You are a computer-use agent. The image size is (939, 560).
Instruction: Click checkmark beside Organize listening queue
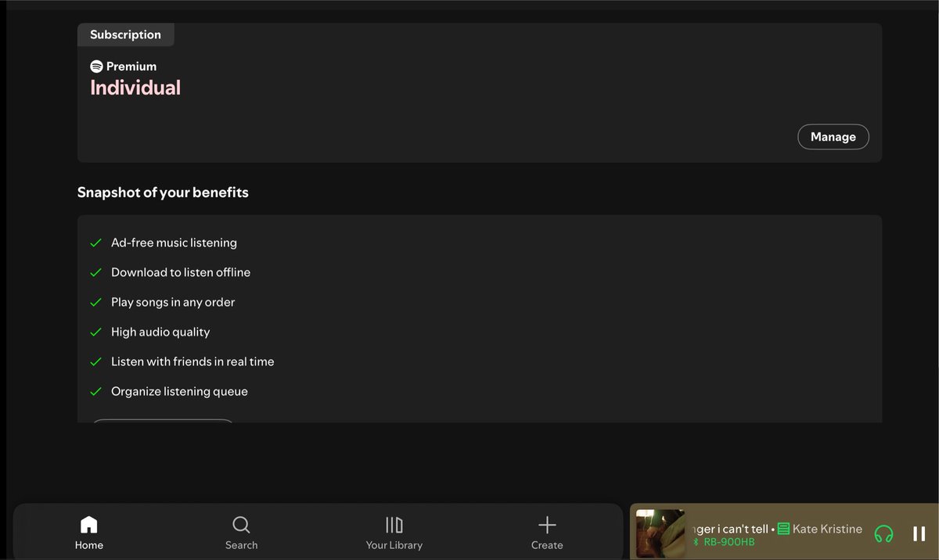95,391
